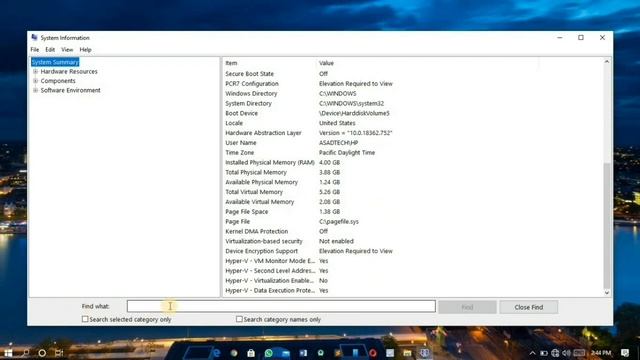Select the Windows Directory row
Image resolution: width=640 pixels, height=360 pixels.
(413, 93)
